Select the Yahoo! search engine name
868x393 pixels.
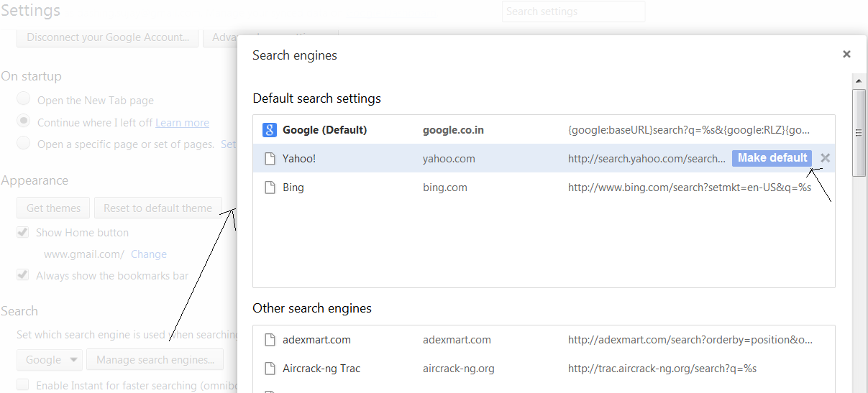(x=299, y=159)
